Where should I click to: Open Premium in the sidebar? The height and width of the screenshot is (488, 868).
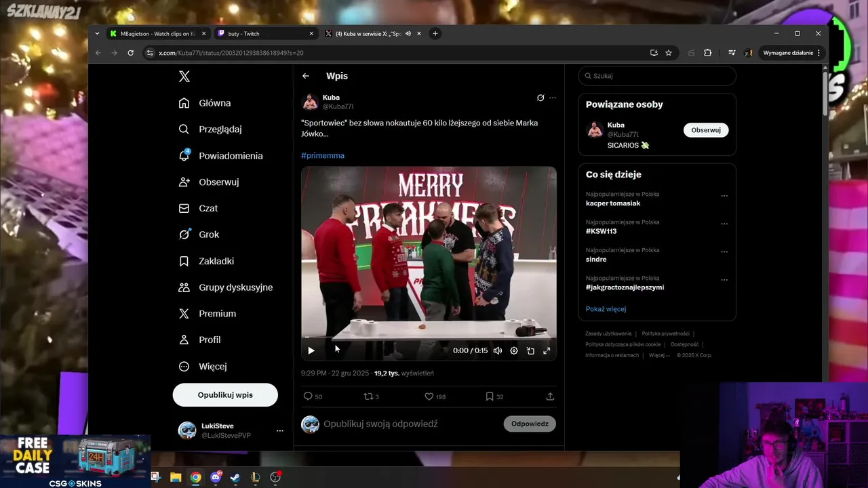point(208,314)
